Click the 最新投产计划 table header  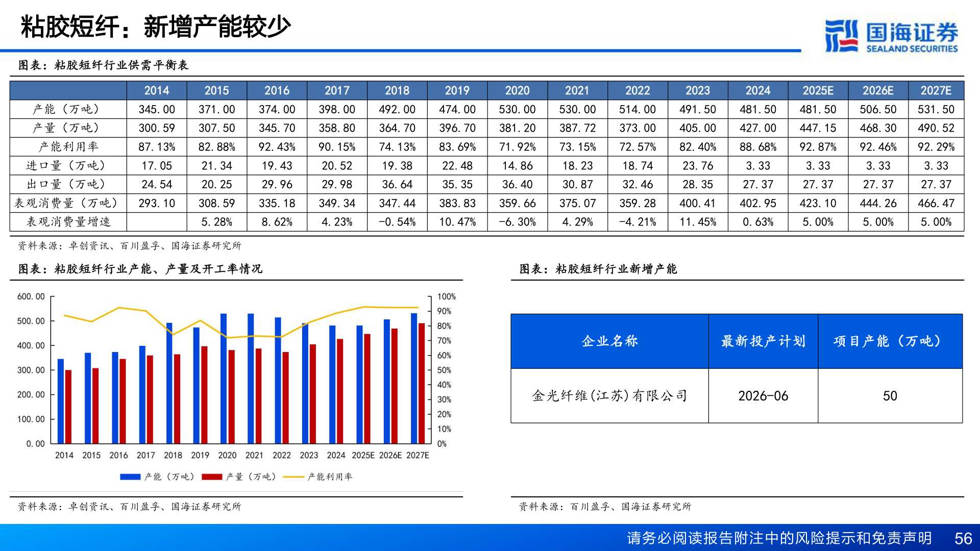763,341
